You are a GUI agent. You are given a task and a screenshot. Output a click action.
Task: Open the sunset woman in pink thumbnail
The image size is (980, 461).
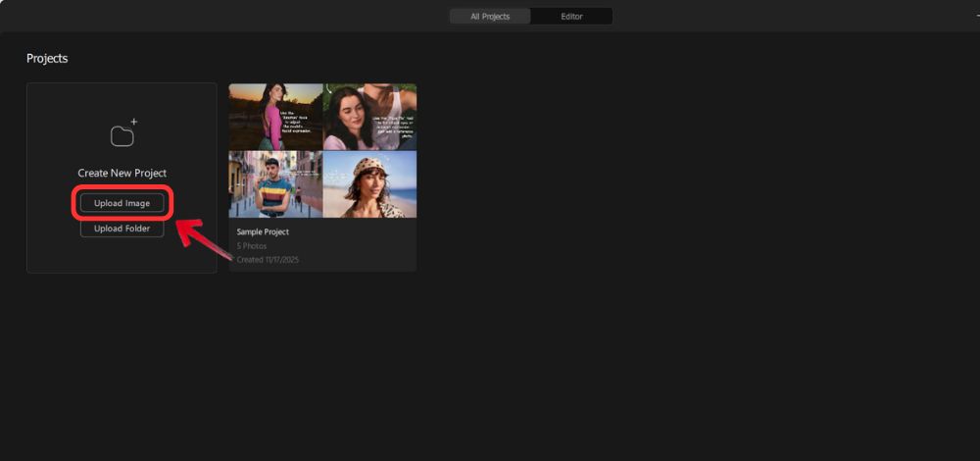[275, 116]
